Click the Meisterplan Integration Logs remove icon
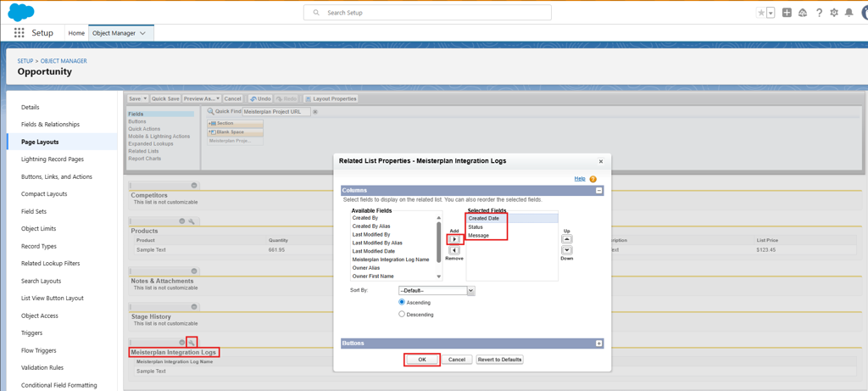The width and height of the screenshot is (868, 391). click(181, 343)
